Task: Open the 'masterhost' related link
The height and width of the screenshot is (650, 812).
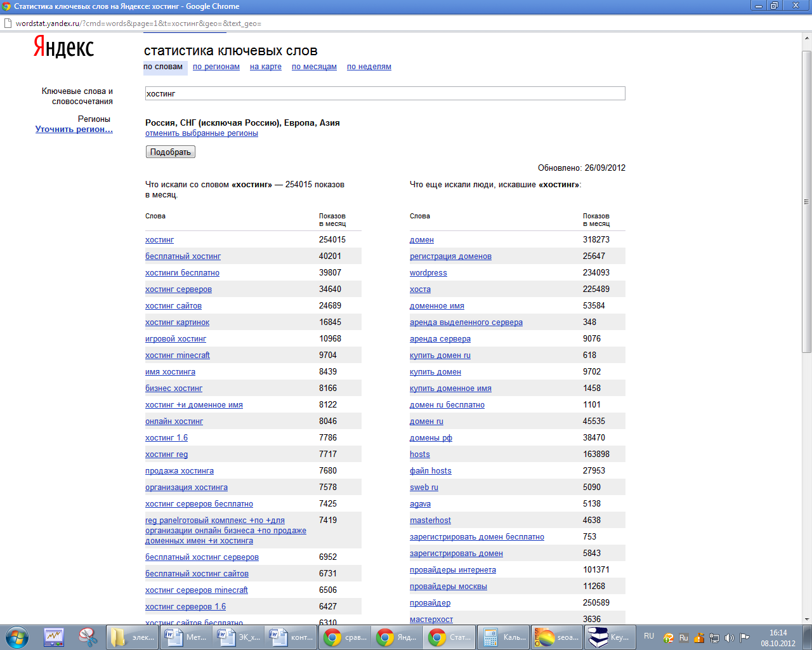Action: (x=430, y=521)
